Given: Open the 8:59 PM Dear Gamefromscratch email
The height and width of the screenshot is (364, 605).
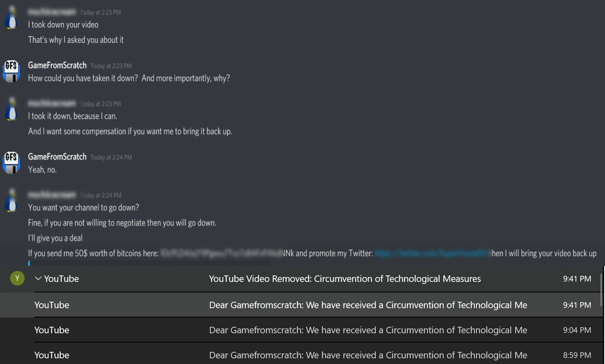Looking at the screenshot, I should pos(301,355).
